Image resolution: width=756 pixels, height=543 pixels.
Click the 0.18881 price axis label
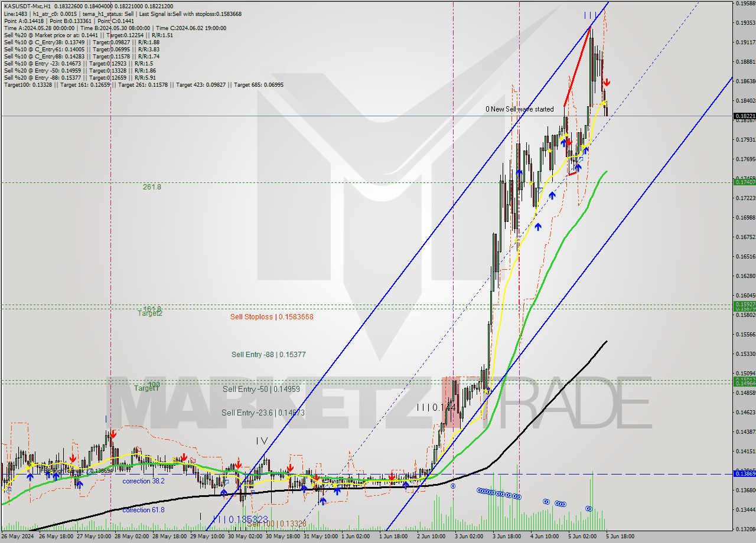745,61
